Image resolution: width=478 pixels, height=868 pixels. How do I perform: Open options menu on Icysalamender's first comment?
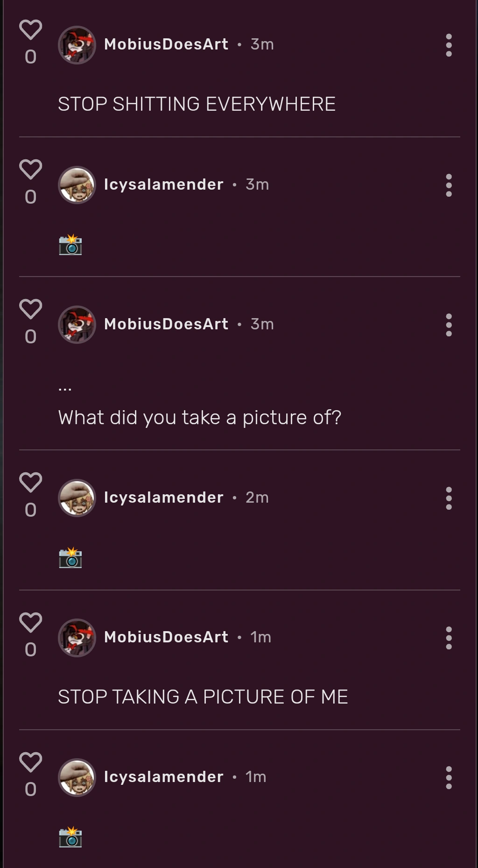[x=449, y=184]
